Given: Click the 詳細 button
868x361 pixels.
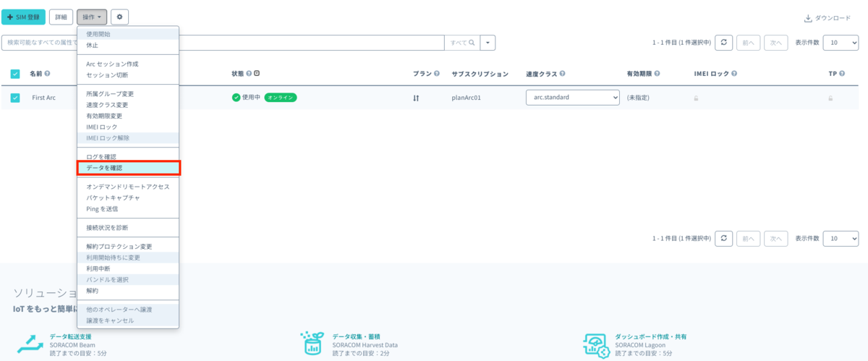Looking at the screenshot, I should [61, 17].
